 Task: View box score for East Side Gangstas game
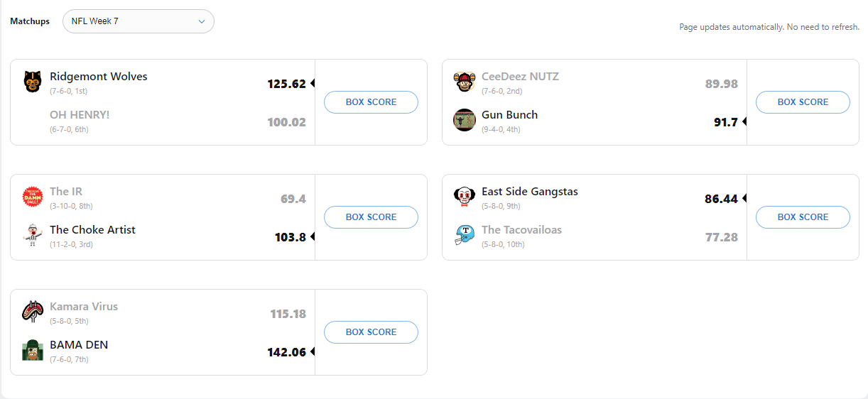pyautogui.click(x=803, y=217)
